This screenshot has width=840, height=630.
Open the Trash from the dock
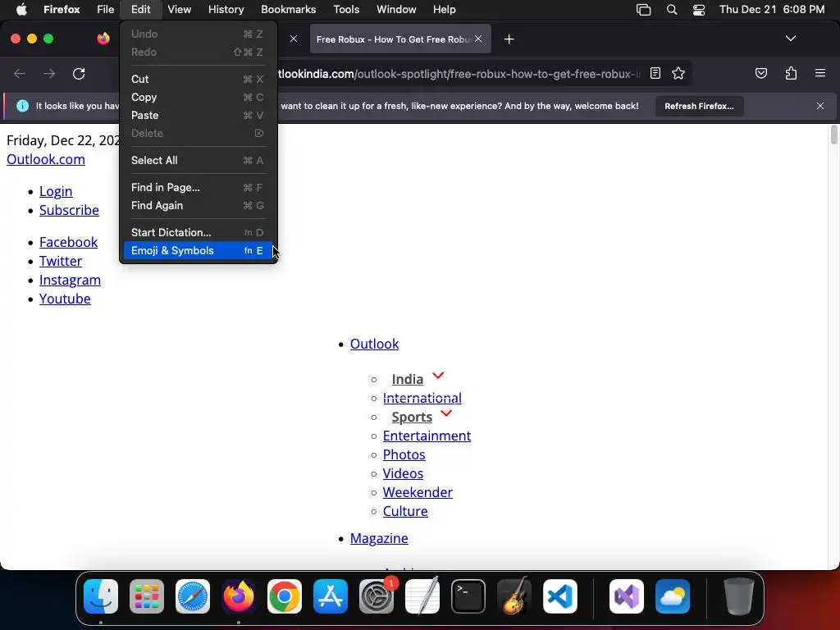[739, 596]
